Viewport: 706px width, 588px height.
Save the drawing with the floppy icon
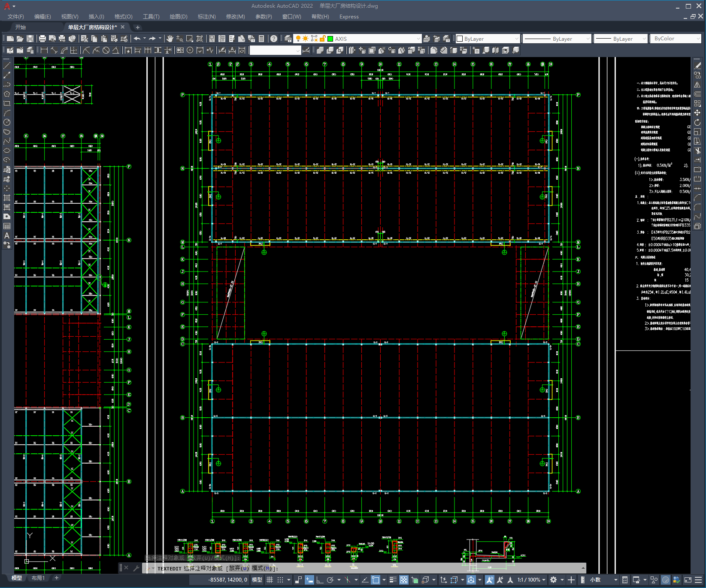tap(30, 39)
